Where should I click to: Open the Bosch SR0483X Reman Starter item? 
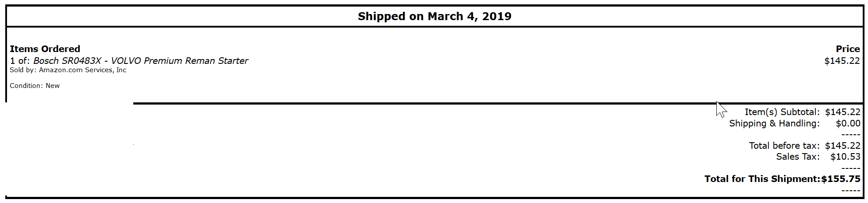(140, 61)
